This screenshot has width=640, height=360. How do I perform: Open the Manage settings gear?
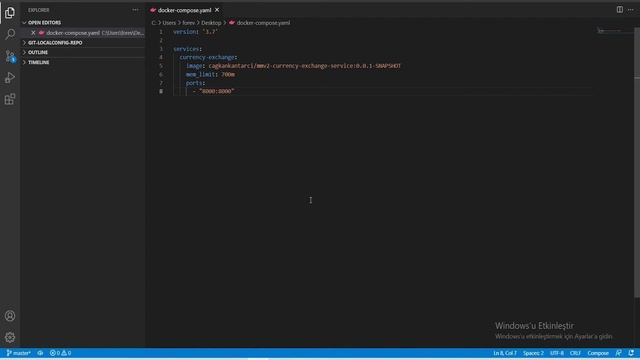10,337
